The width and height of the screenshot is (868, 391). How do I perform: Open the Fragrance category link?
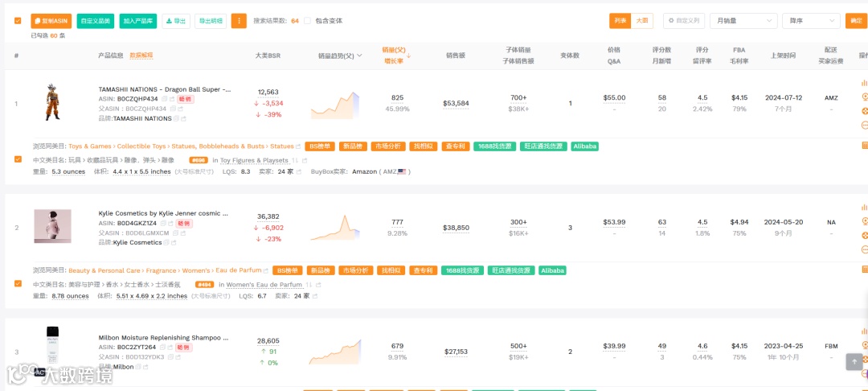point(162,271)
